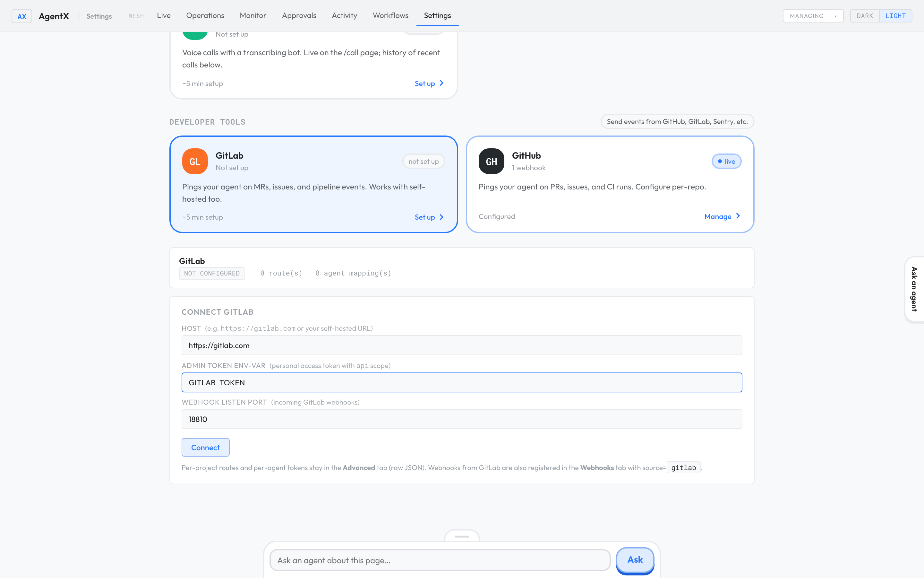Click the orange GL GitLab icon
924x578 pixels.
(195, 161)
